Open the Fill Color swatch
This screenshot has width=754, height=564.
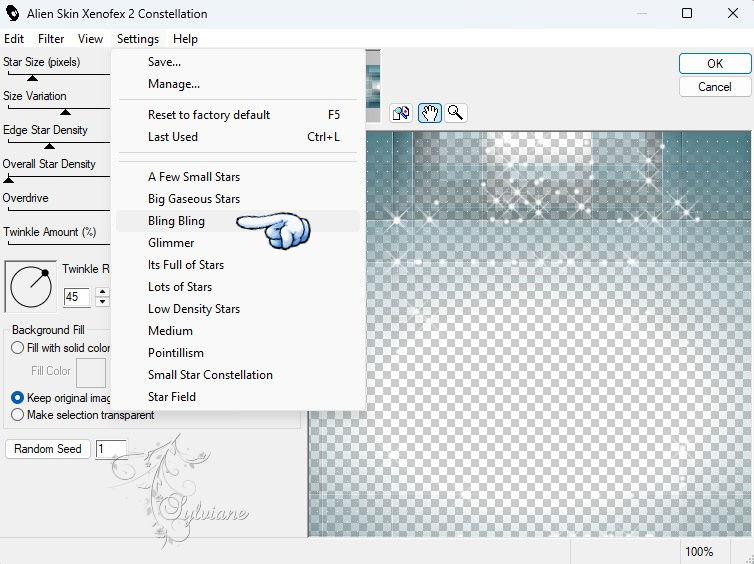(x=91, y=373)
